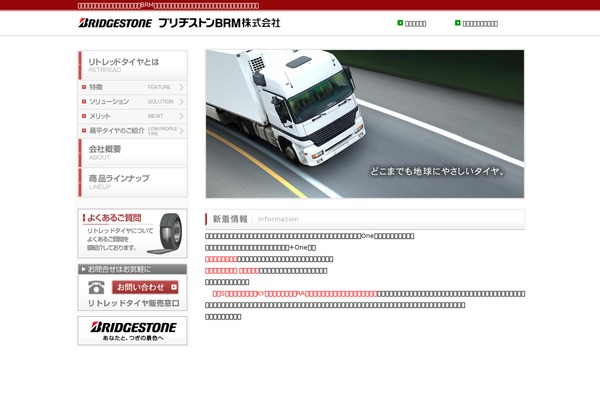600x400 pixels.
Task: Click the chevron on the LOW-PROFILE TIRE row
Action: click(181, 131)
